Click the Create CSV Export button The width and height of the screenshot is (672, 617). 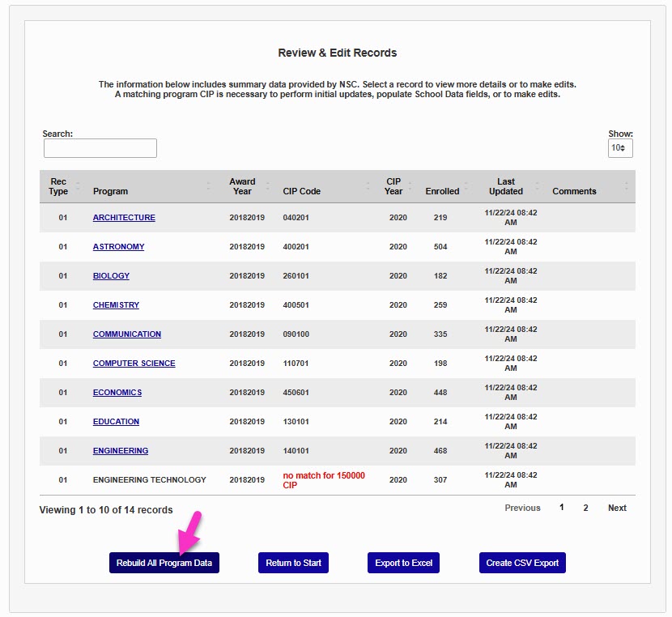[x=522, y=563]
